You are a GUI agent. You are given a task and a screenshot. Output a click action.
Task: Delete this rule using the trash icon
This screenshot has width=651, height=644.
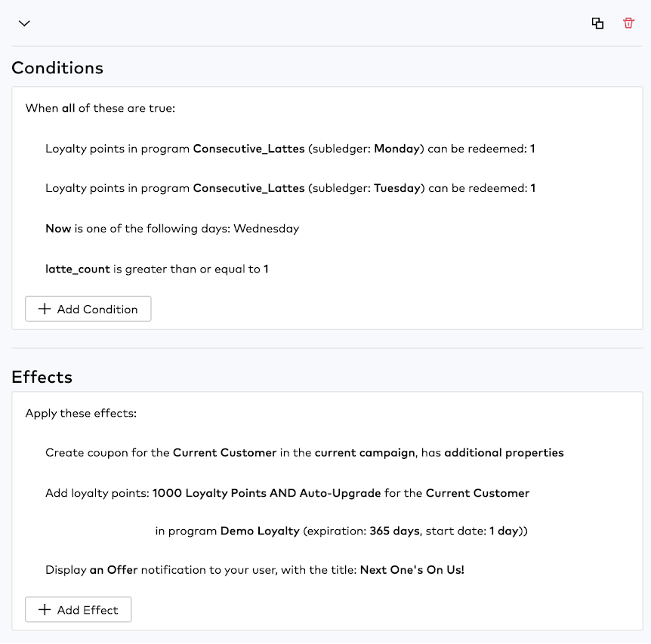point(628,23)
